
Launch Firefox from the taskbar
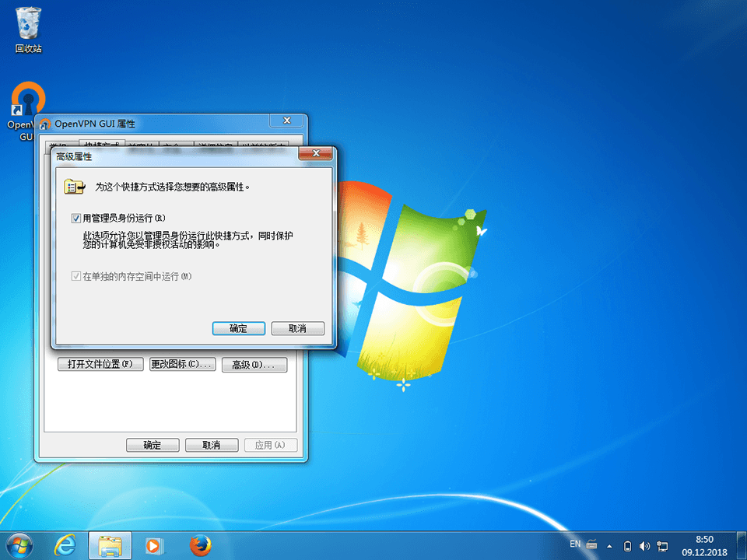[x=200, y=546]
